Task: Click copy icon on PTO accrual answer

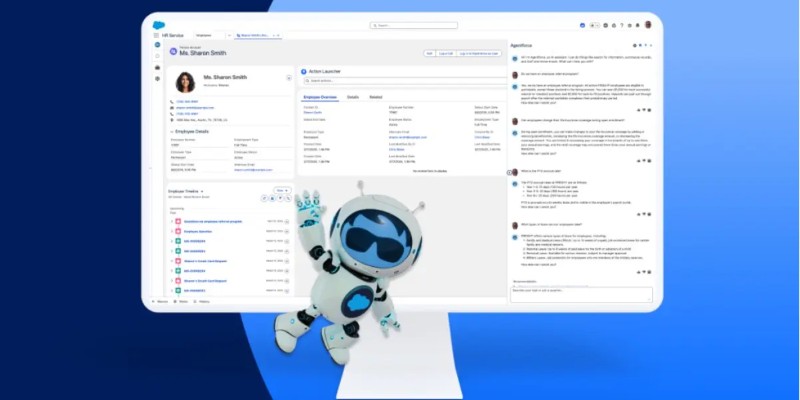Action: pyautogui.click(x=649, y=214)
